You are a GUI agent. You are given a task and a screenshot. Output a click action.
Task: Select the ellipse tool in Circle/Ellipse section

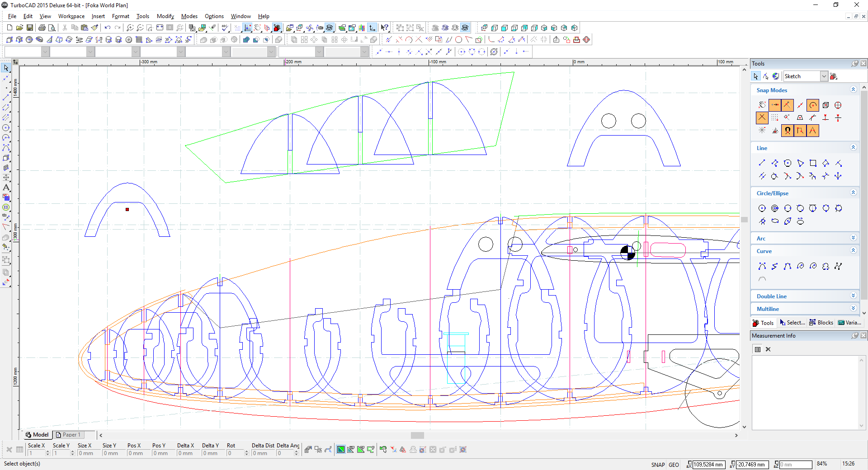pyautogui.click(x=775, y=221)
